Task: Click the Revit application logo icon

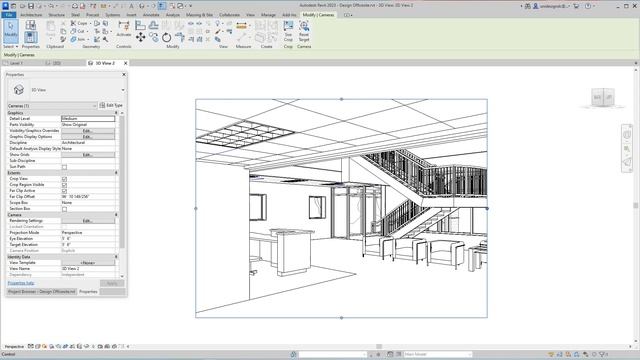Action: pos(5,6)
